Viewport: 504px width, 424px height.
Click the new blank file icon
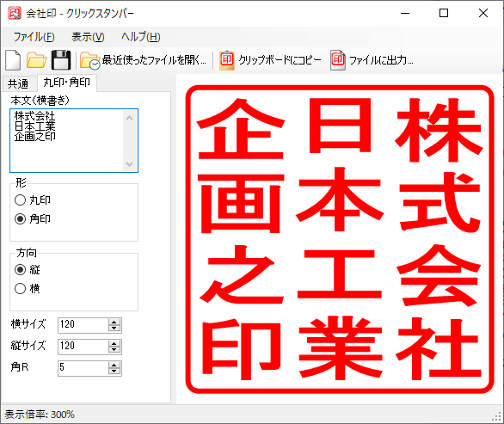pos(13,60)
